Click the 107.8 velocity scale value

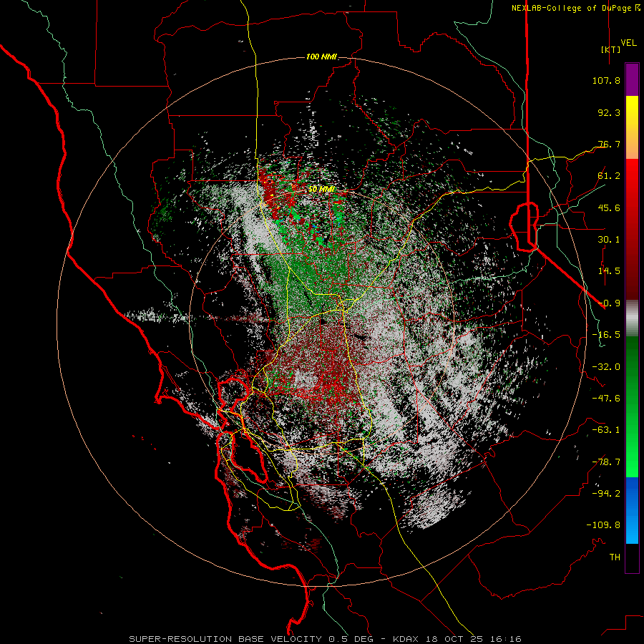pos(606,80)
